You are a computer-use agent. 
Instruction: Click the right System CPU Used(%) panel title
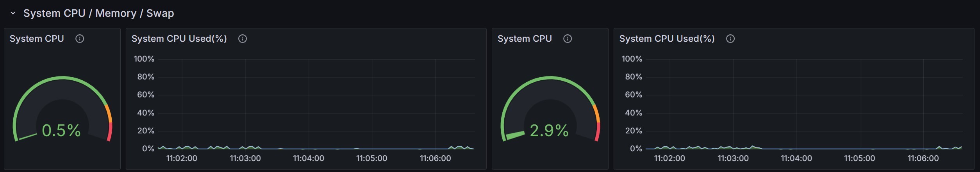click(667, 39)
